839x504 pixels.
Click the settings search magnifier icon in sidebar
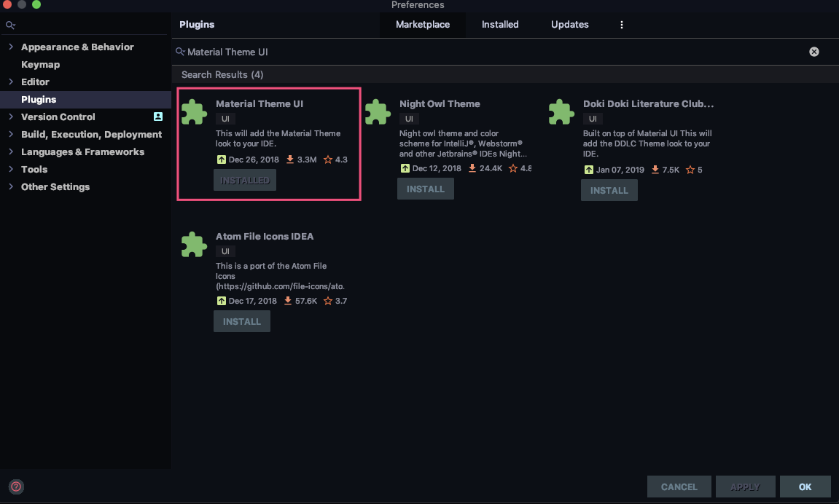[x=10, y=25]
